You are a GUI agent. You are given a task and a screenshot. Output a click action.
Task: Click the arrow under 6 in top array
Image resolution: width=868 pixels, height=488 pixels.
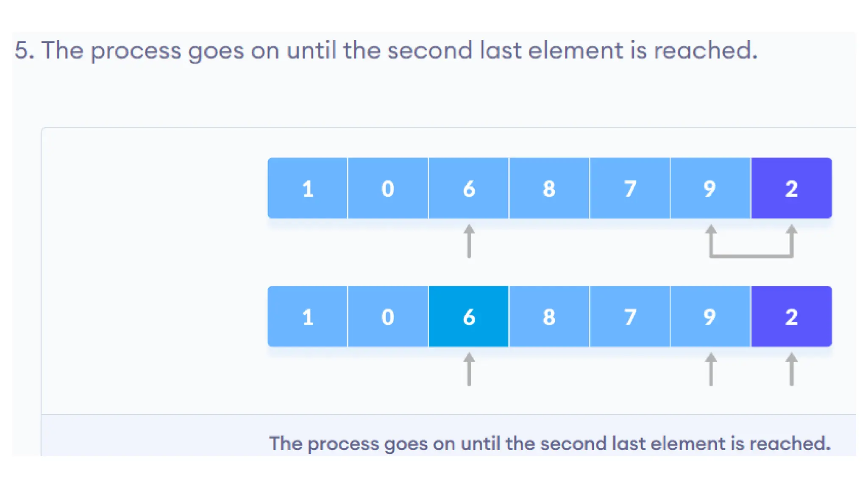tap(469, 241)
